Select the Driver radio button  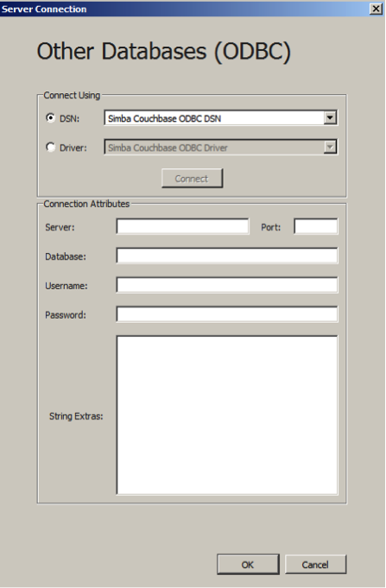pos(50,147)
